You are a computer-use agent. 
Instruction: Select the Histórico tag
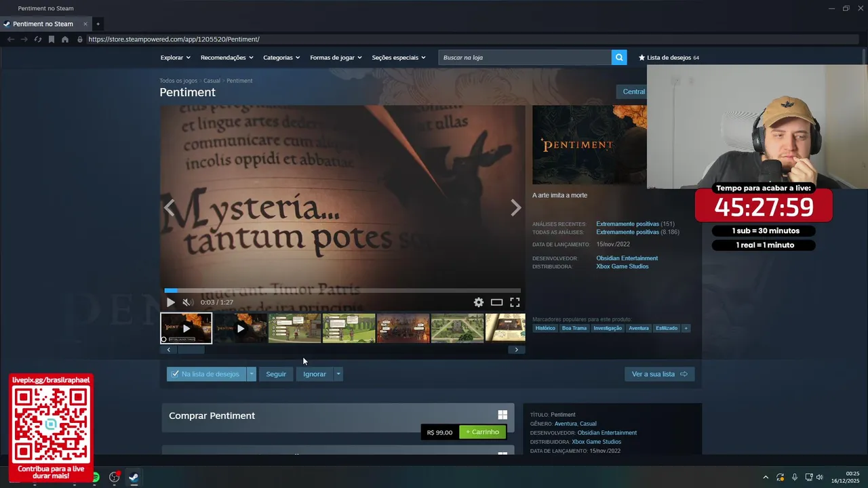[545, 328]
